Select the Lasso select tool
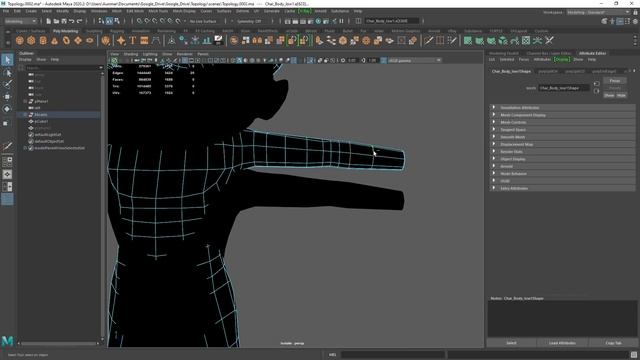The width and height of the screenshot is (640, 360). [7, 73]
